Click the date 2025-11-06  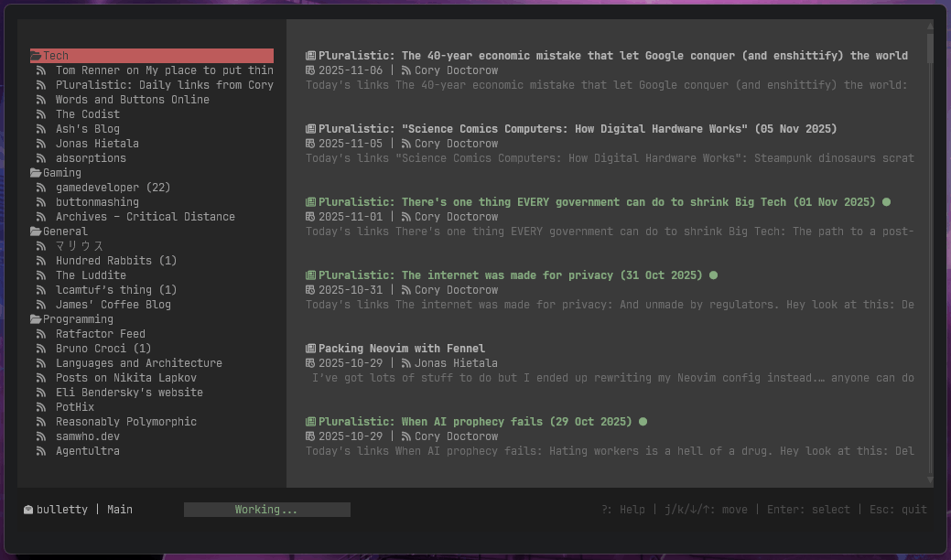[351, 70]
